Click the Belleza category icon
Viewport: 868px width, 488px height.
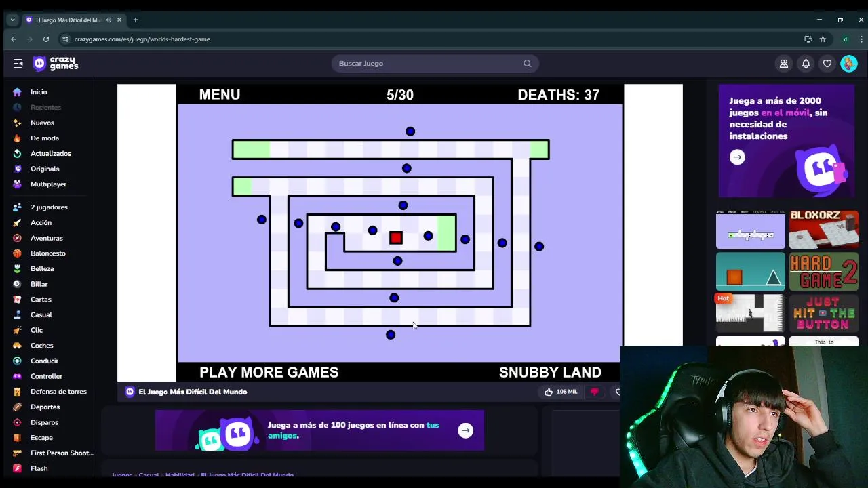click(x=17, y=268)
